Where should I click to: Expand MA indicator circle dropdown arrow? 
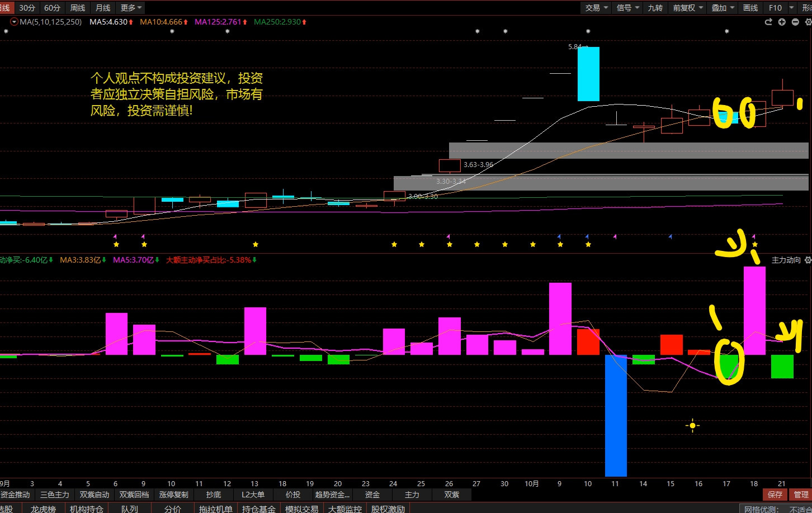click(x=14, y=22)
